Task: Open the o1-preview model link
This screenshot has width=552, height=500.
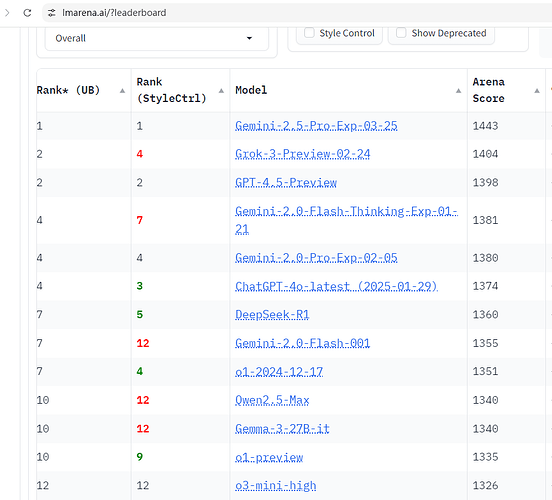Action: click(x=269, y=457)
